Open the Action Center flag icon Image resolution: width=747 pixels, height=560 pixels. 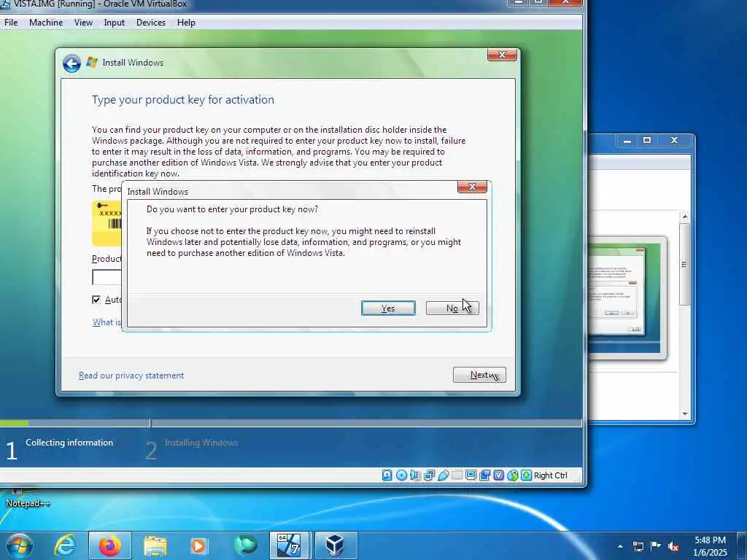pyautogui.click(x=656, y=545)
